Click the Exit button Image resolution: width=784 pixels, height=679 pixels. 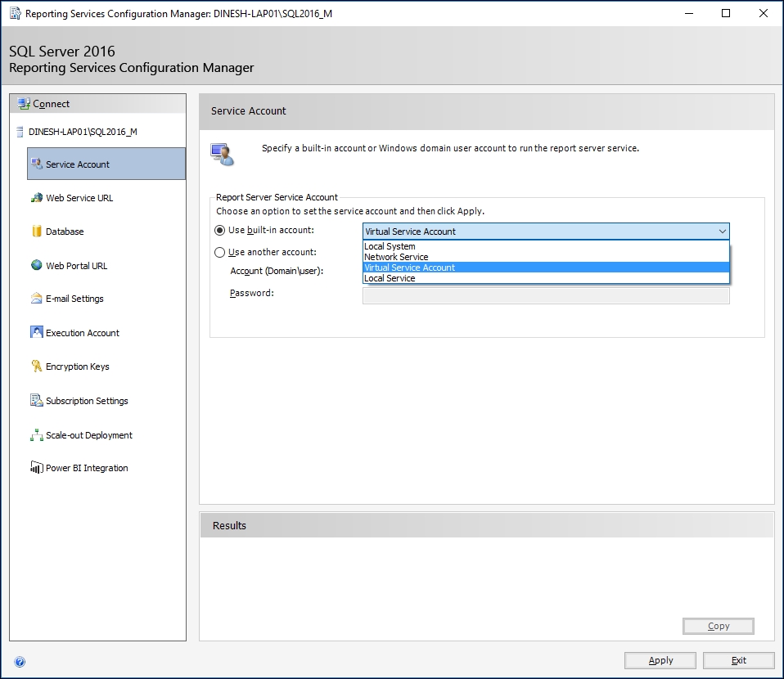click(738, 660)
